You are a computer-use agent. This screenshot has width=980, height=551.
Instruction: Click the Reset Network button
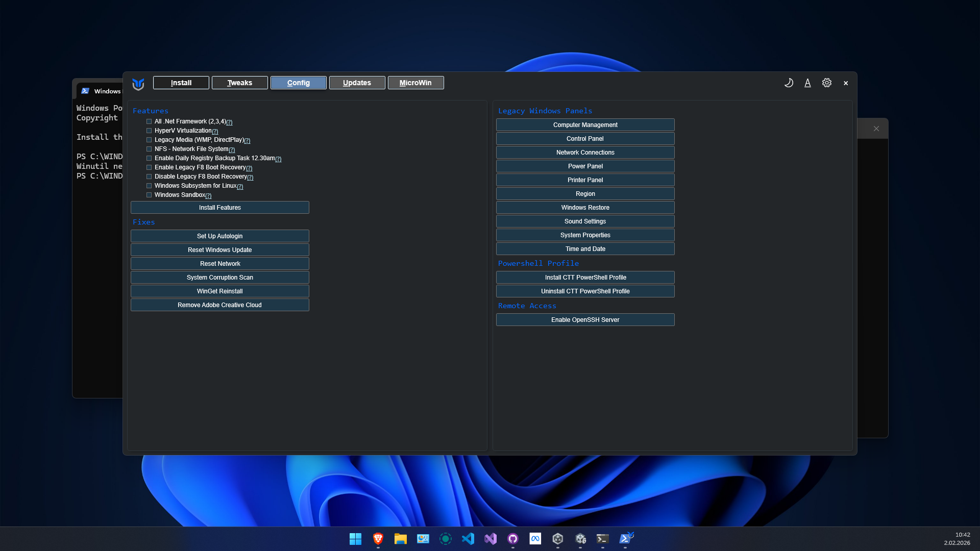(220, 264)
